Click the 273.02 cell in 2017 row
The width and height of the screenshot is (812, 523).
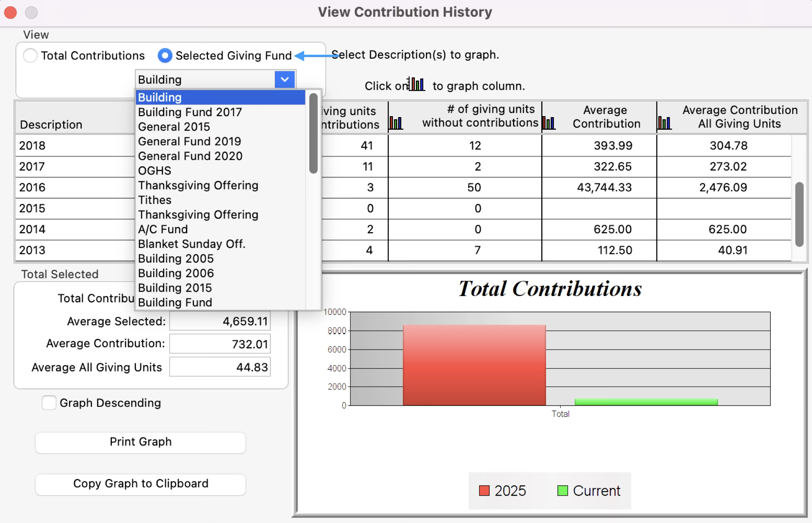724,167
